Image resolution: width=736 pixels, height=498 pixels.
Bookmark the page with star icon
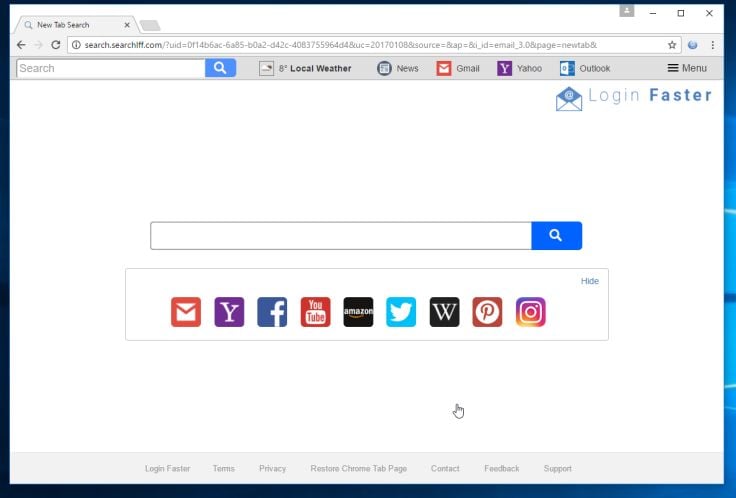tap(672, 45)
